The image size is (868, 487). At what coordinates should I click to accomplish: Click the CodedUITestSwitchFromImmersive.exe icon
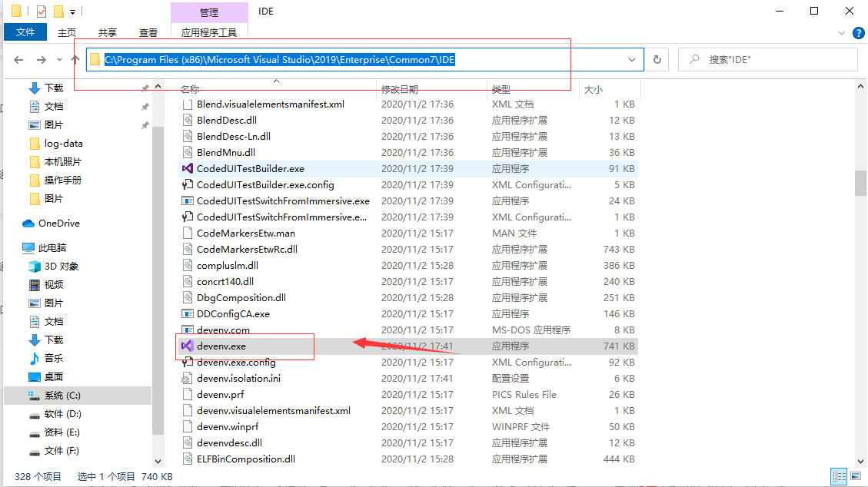coord(187,200)
